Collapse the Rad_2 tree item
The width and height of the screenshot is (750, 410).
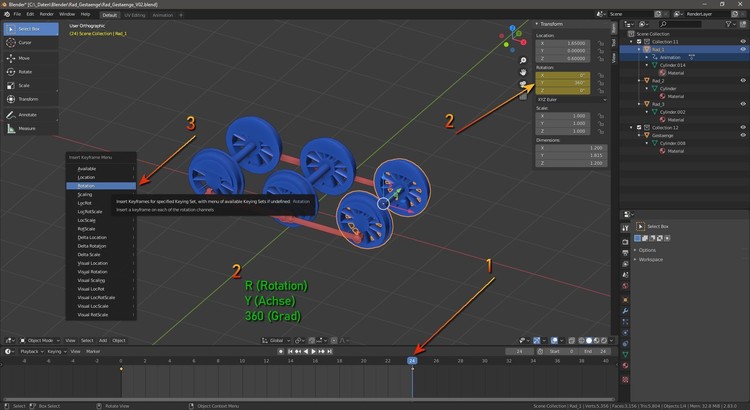639,80
